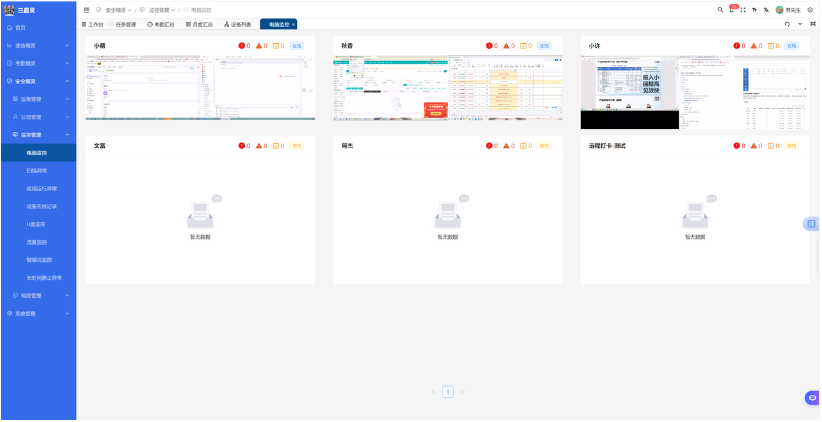Click the refresh icon on the tab bar
Viewport: 822px width, 422px height.
point(786,24)
